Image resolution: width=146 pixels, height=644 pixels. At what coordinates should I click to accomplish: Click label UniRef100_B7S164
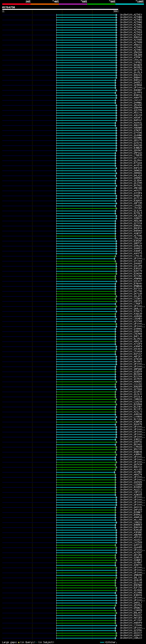point(131,163)
